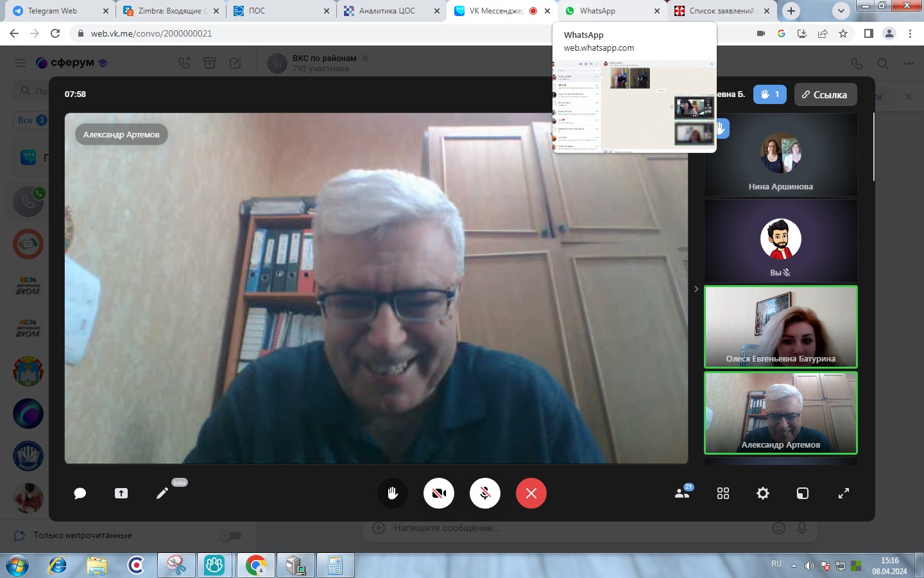This screenshot has height=578, width=924.
Task: Click the screen share upload icon
Action: click(121, 493)
